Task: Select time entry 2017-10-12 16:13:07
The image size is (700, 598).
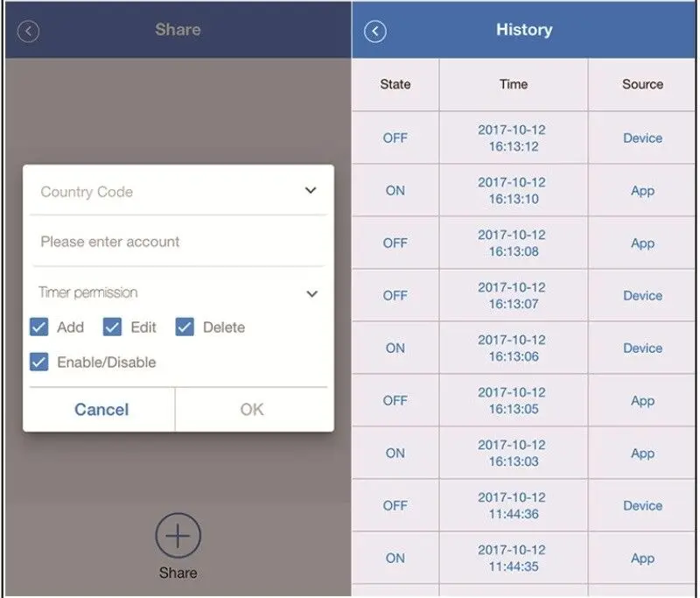Action: [513, 295]
